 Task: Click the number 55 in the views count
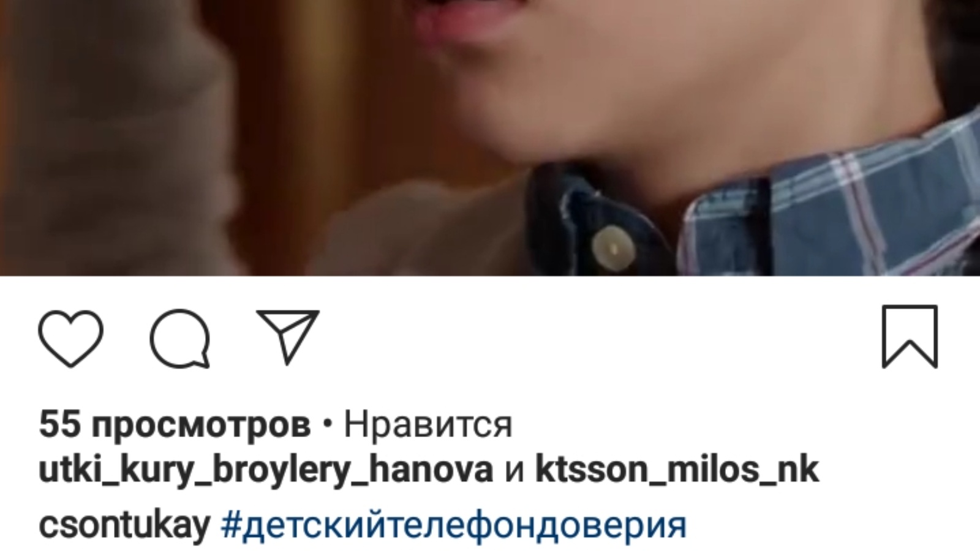[x=59, y=424]
